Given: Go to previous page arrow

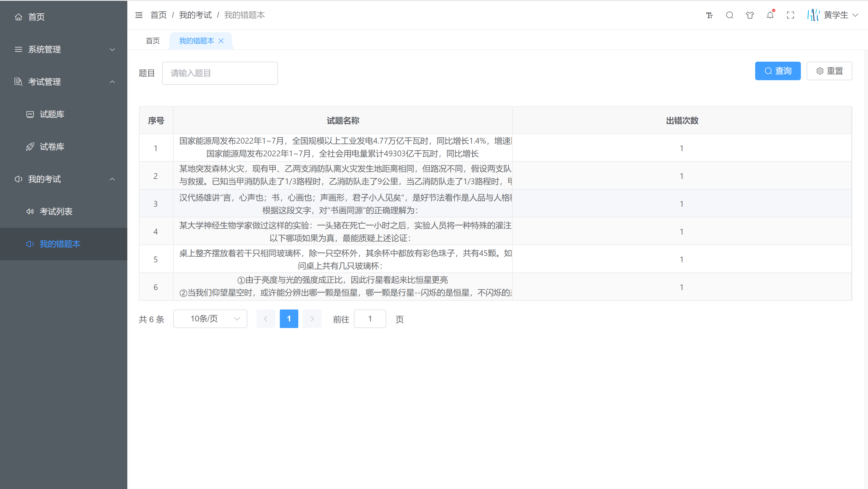Looking at the screenshot, I should coord(266,319).
